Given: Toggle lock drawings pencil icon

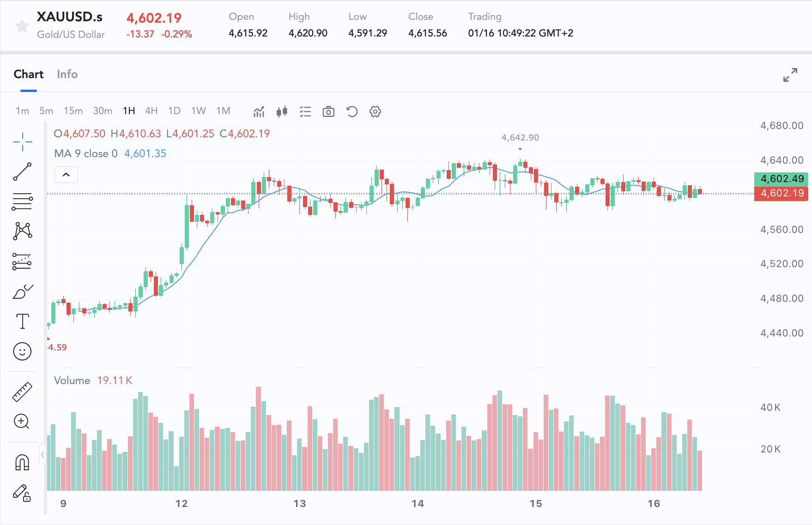Looking at the screenshot, I should click(22, 493).
